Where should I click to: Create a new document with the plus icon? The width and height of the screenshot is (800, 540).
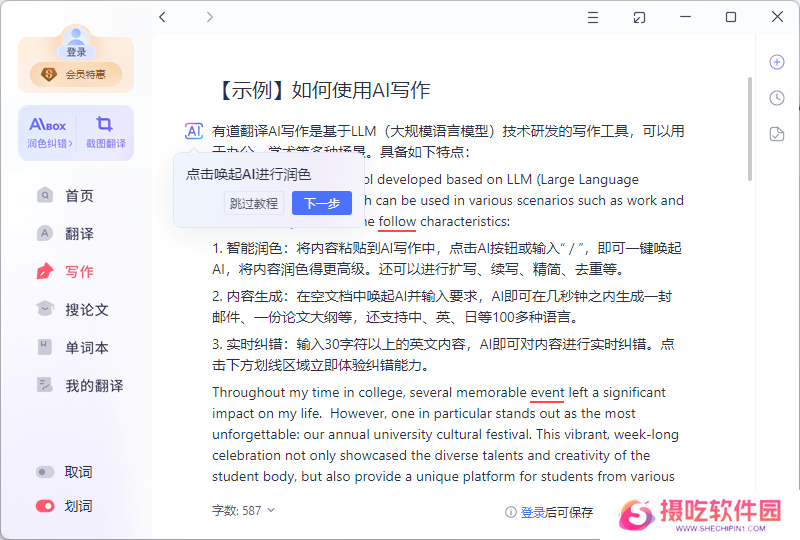click(x=777, y=62)
